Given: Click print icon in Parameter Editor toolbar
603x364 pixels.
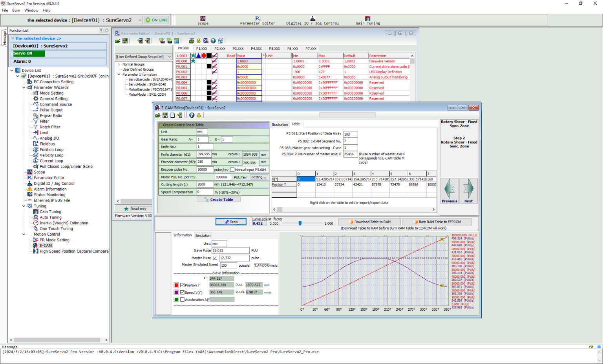Looking at the screenshot, I should (x=191, y=41).
